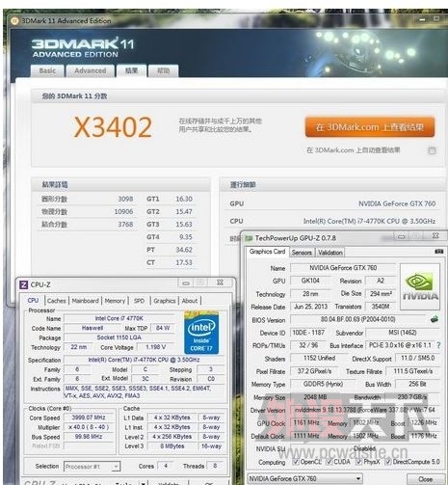Toggle the PhysX checkbox
The image size is (448, 485).
[x=358, y=462]
